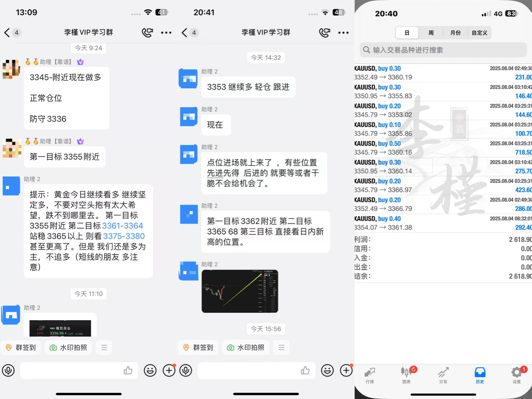
Task: Tap back arrow in 20:41 chat
Action: point(184,33)
